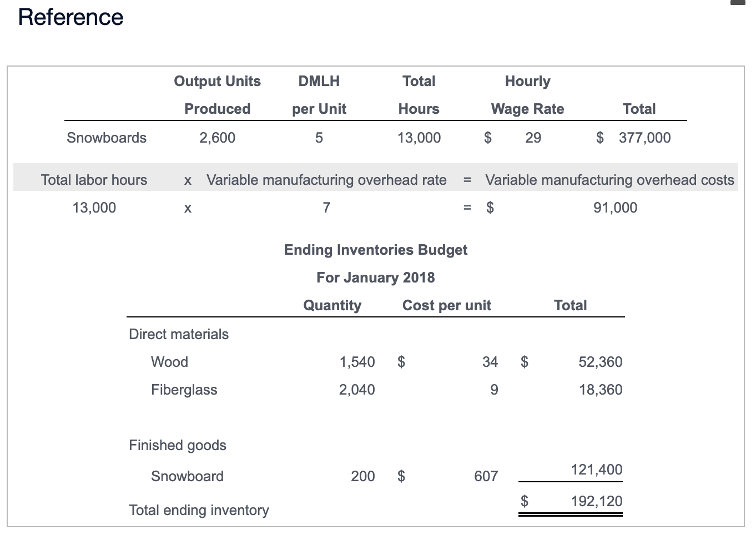This screenshot has width=756, height=545.
Task: Click the Hourly Wage Rate header
Action: tap(527, 95)
